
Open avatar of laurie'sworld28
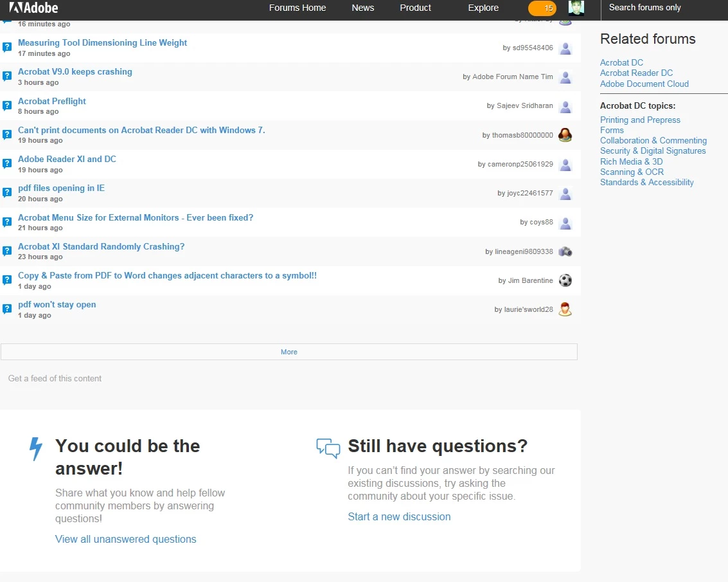pyautogui.click(x=565, y=309)
